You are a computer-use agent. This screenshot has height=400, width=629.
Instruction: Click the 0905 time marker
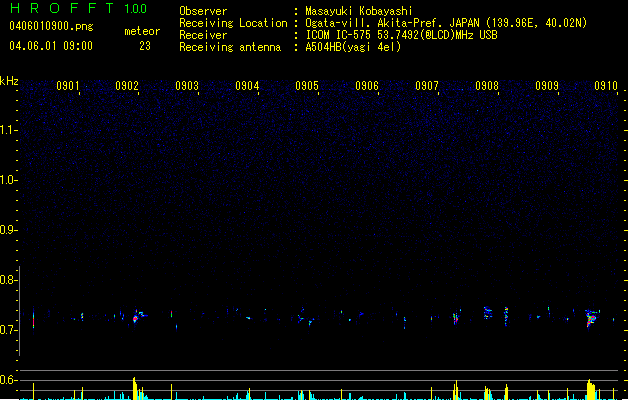(307, 85)
